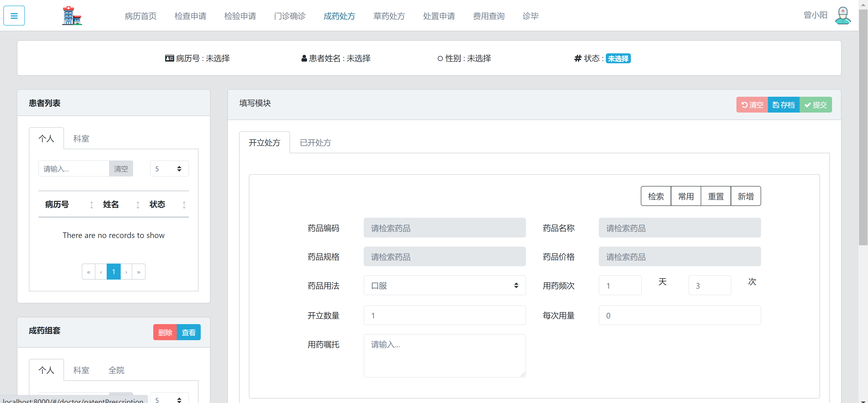Select the 全院 tab in 成药组套
868x403 pixels.
point(116,370)
